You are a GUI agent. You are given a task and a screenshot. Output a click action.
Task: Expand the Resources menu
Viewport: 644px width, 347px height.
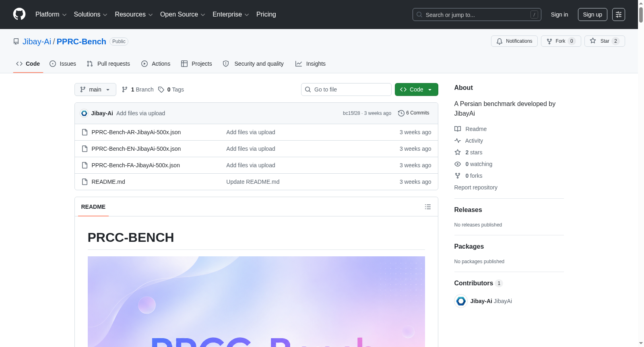click(x=134, y=15)
